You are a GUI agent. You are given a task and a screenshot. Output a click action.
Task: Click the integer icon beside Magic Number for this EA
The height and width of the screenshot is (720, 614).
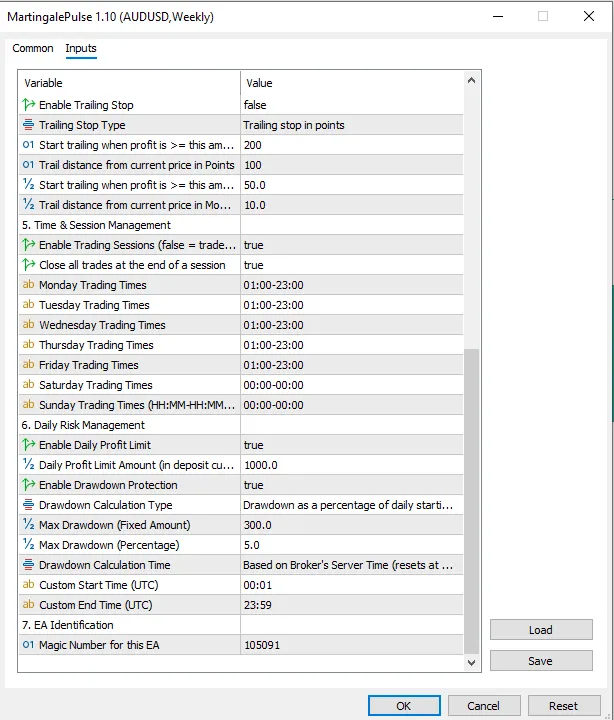pos(28,645)
